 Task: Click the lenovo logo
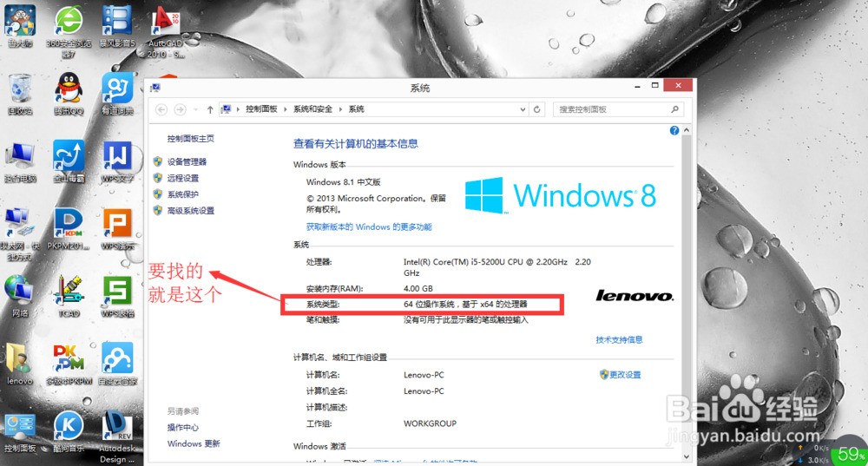[x=635, y=296]
